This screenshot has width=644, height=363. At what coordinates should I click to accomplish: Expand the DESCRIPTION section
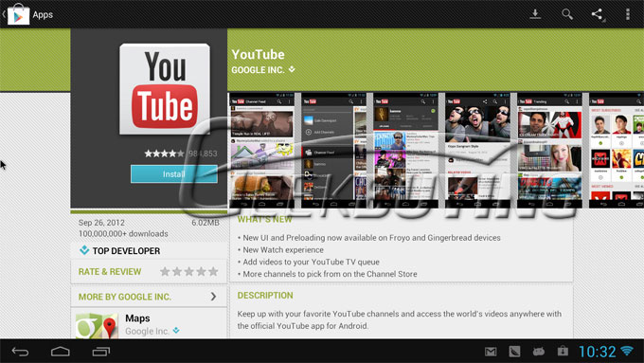pos(265,295)
